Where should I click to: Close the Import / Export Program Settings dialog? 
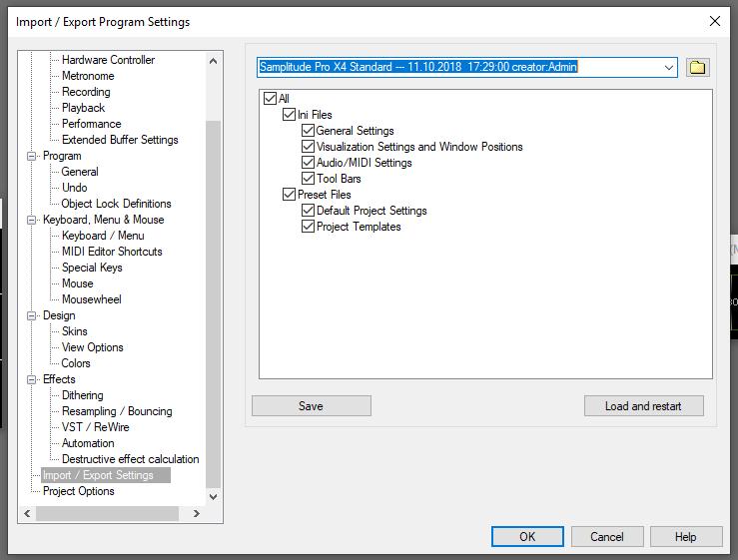coord(714,21)
